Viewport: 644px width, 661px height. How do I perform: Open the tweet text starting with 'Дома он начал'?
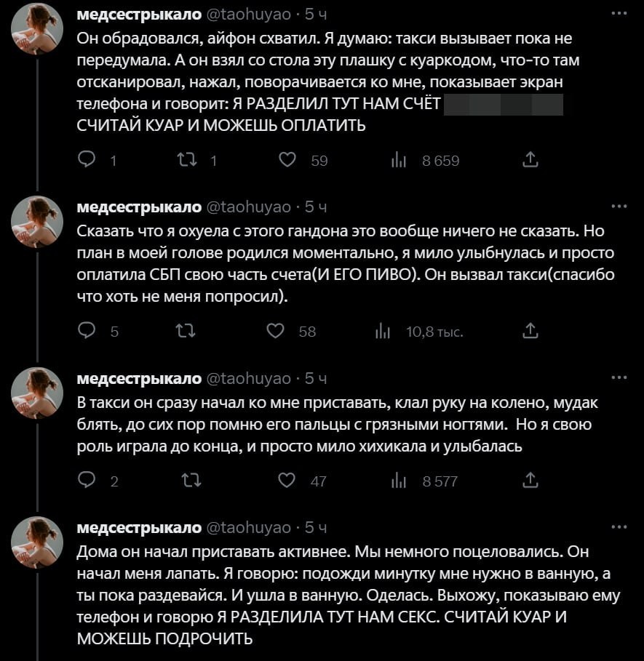349,596
